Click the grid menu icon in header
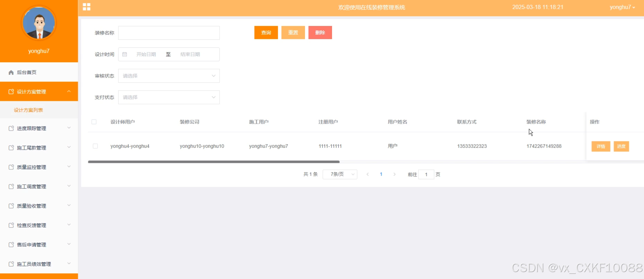 (x=86, y=7)
